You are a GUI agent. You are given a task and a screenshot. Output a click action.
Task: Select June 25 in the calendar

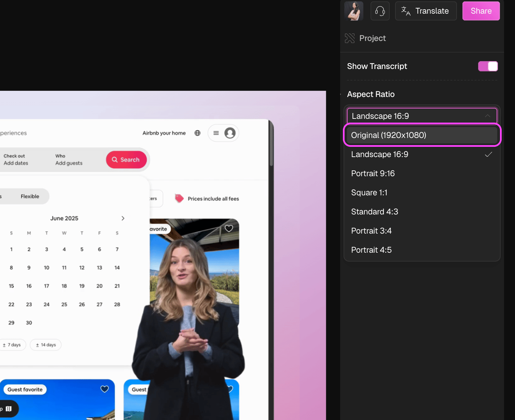point(64,304)
